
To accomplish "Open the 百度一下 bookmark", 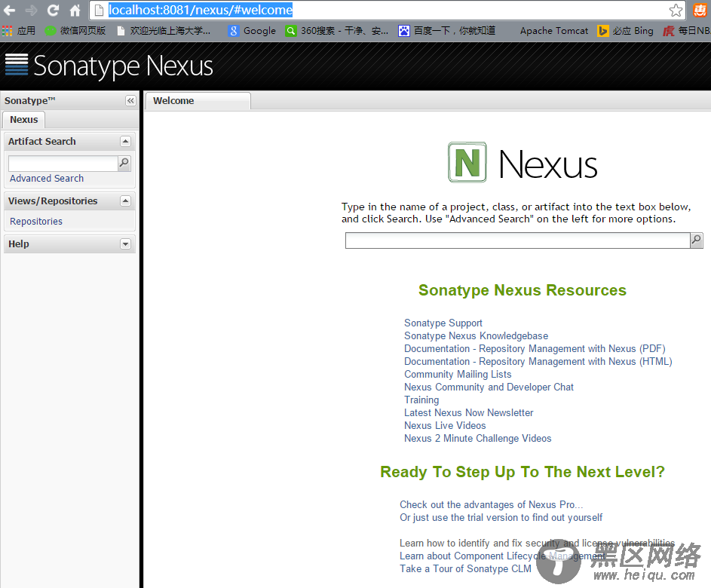I will (447, 31).
